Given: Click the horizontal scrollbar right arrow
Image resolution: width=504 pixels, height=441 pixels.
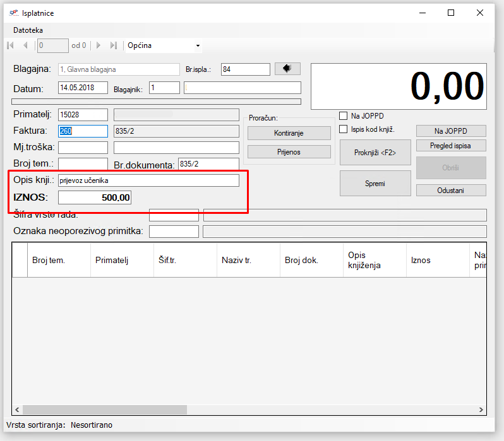Looking at the screenshot, I should (x=482, y=410).
